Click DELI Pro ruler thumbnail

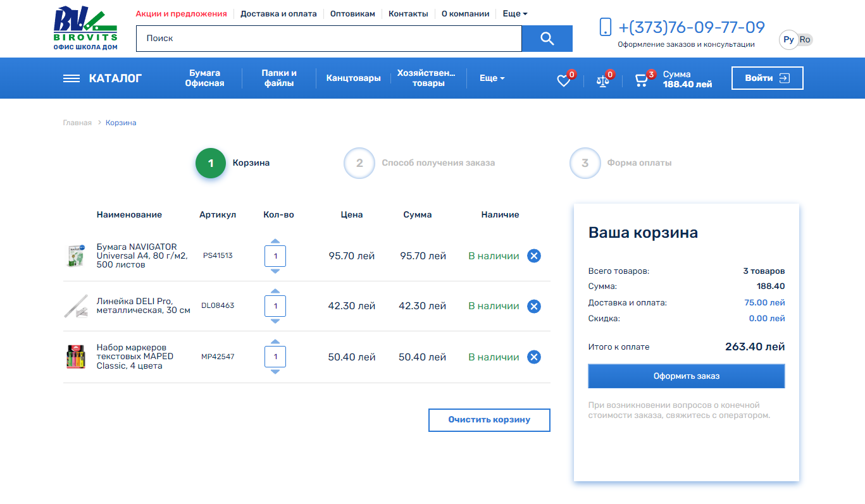click(76, 306)
